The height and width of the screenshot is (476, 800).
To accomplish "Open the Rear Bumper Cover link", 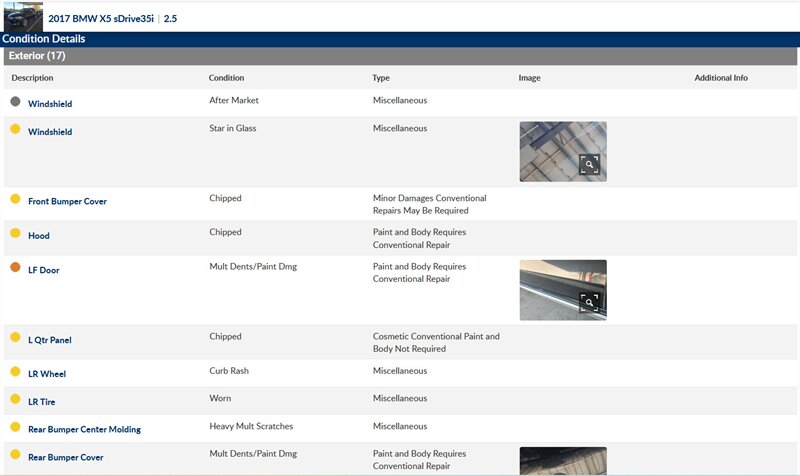I will coord(65,457).
